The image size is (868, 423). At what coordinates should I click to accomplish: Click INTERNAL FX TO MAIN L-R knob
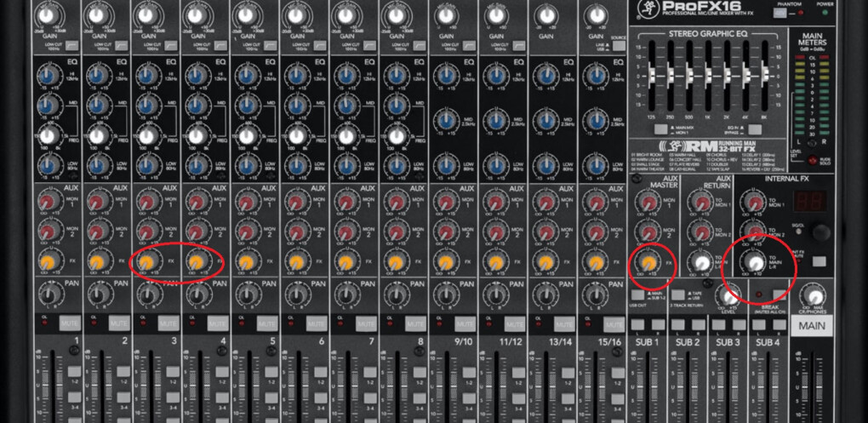click(754, 261)
